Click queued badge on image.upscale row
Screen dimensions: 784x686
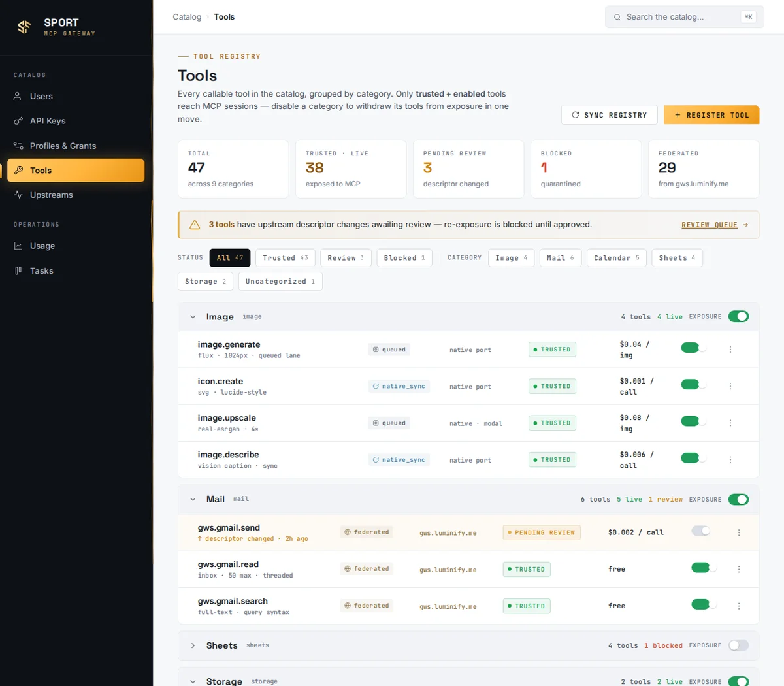389,423
